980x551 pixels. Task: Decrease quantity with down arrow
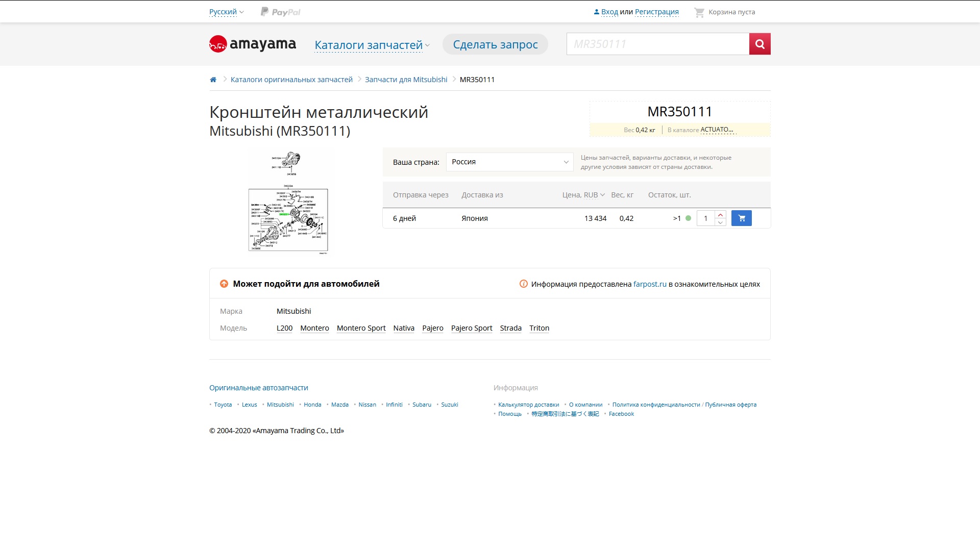coord(720,222)
